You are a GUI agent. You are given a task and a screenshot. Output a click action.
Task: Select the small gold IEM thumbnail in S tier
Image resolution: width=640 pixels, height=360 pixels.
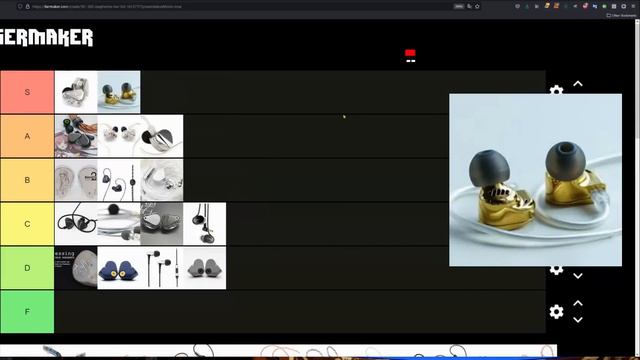[x=119, y=92]
